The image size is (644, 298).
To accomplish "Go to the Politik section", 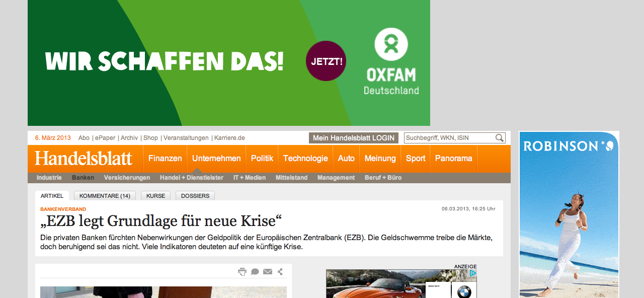I will pos(262,159).
